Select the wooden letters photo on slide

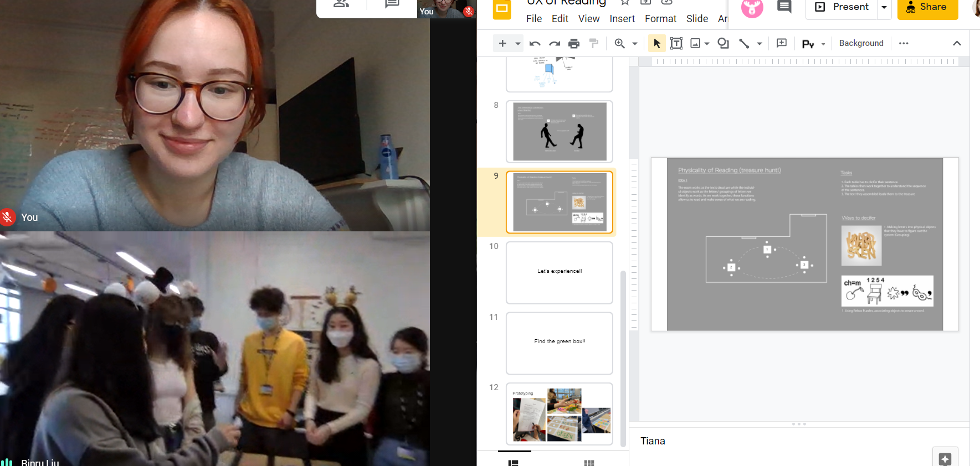coord(861,246)
